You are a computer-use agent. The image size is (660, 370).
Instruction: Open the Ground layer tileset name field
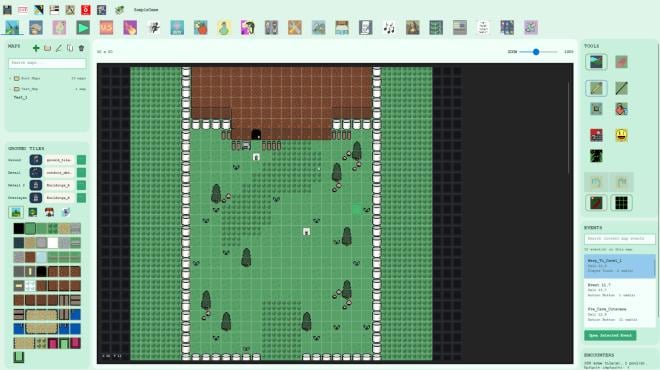59,160
